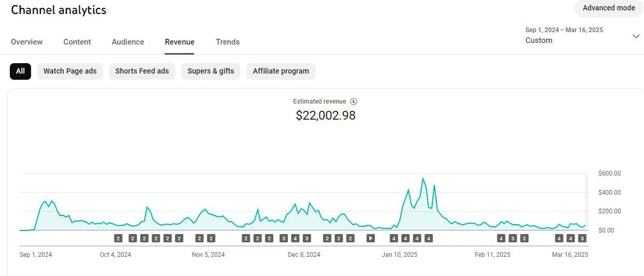Select the All revenue filter chip
Viewport: 644px width, 276px height.
(20, 71)
